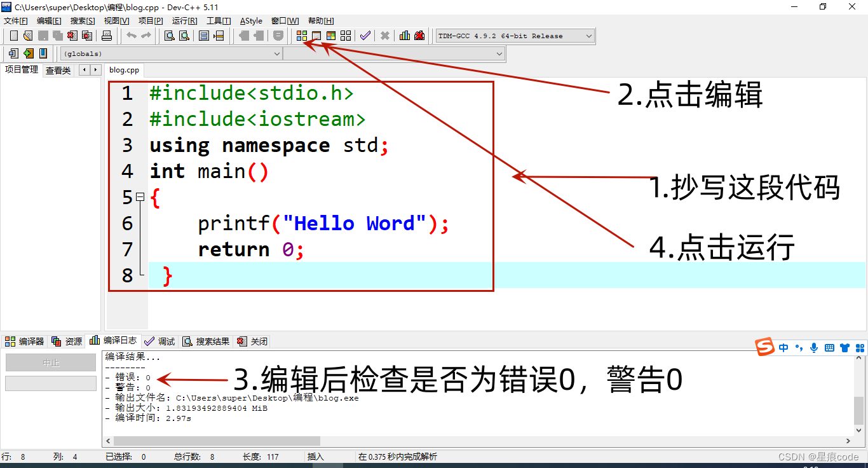Open the 文件[F] menu
This screenshot has width=868, height=468.
click(x=16, y=21)
